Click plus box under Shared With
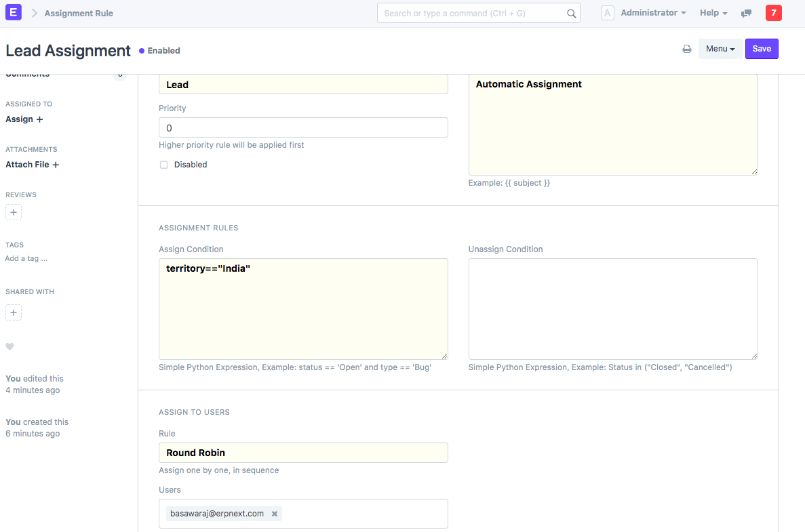 click(14, 312)
